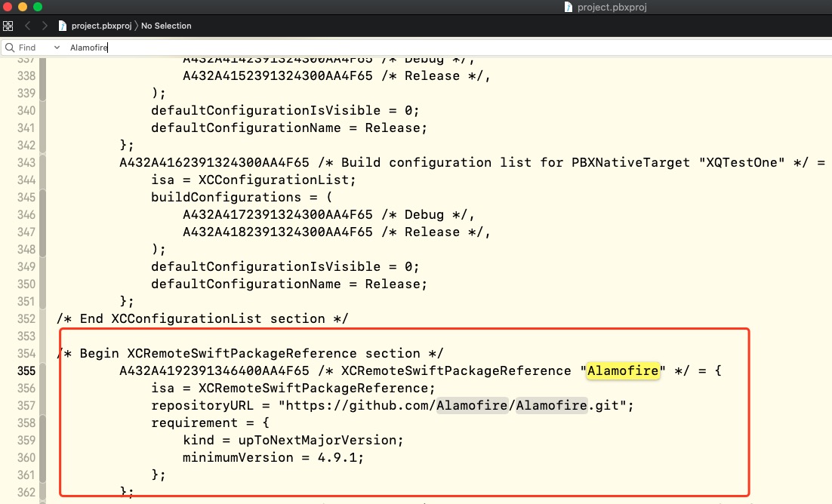Click the document icon in window title
The image size is (832, 504).
(569, 7)
